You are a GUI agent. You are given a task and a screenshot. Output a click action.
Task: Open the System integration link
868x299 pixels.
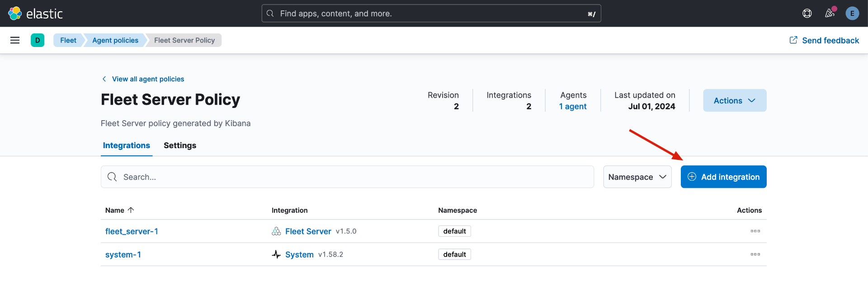[x=299, y=255]
